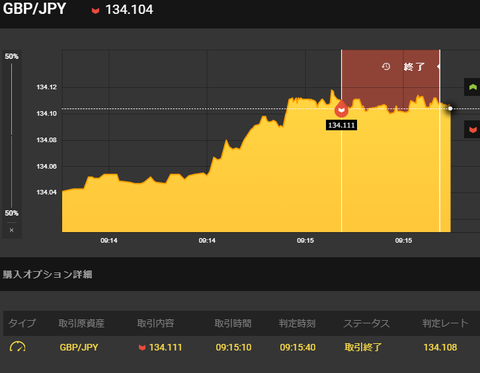Click the ステータス column header
Viewport: 480px width, 373px height.
pyautogui.click(x=367, y=323)
